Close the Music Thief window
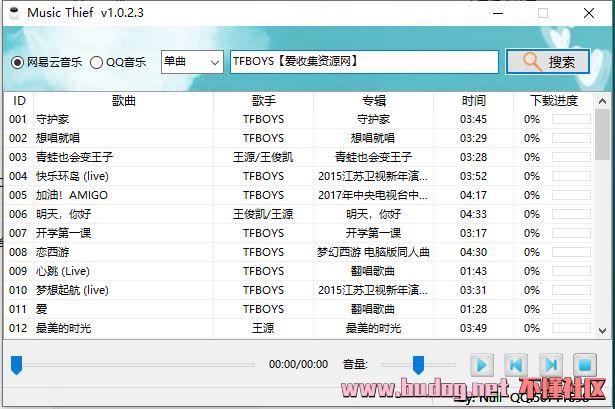The width and height of the screenshot is (615, 409). pyautogui.click(x=588, y=13)
